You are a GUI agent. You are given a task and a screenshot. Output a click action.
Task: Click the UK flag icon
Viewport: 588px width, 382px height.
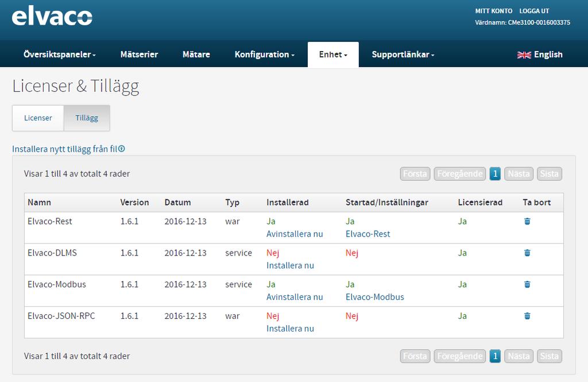tap(524, 55)
